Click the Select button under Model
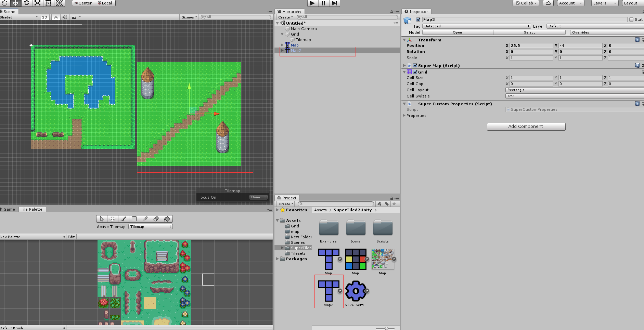Image resolution: width=644 pixels, height=330 pixels. tap(529, 32)
